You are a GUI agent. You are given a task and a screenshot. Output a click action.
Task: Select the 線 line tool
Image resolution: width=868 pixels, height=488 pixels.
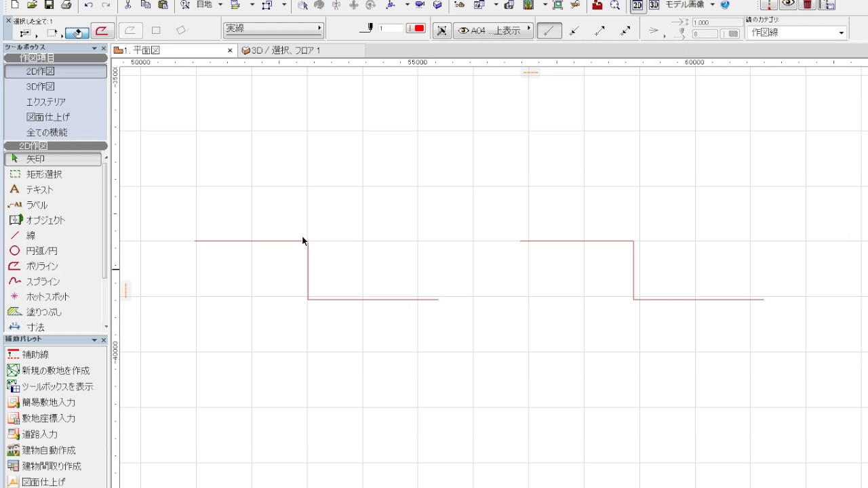[53, 235]
